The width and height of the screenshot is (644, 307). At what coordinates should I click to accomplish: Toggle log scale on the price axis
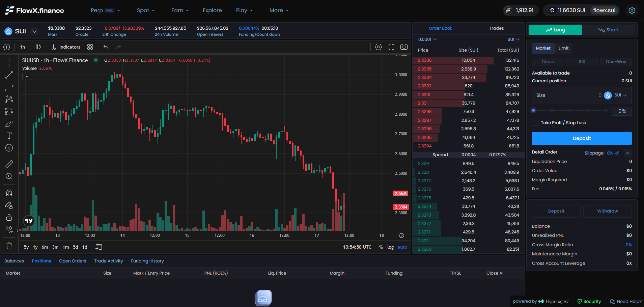point(390,247)
